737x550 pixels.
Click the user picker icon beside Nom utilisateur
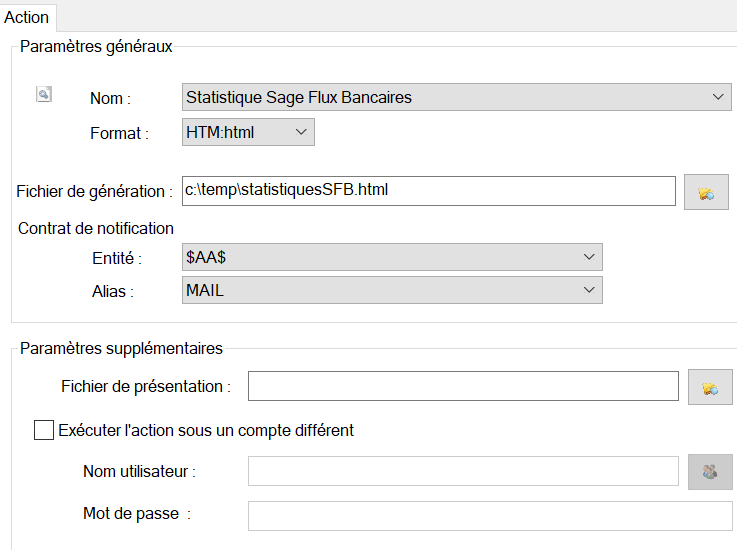click(x=710, y=472)
